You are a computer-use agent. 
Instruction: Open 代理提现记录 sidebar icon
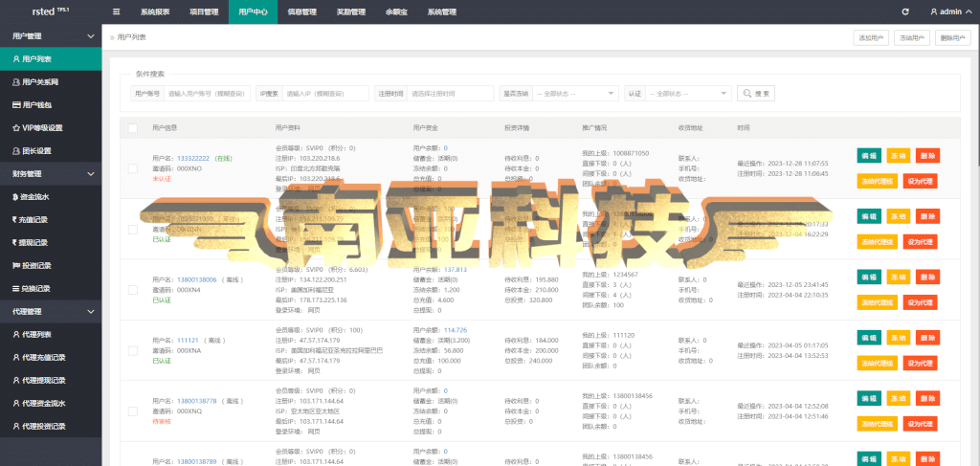click(16, 380)
